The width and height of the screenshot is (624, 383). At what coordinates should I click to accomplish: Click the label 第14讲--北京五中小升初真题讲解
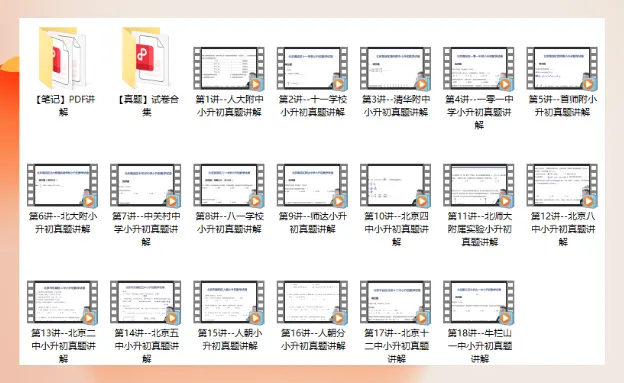tap(146, 346)
